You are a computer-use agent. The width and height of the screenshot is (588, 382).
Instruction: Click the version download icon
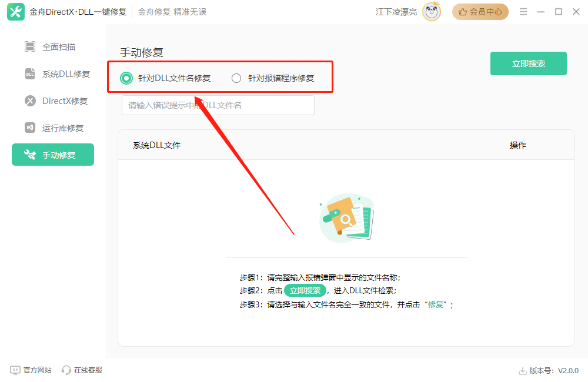522,371
